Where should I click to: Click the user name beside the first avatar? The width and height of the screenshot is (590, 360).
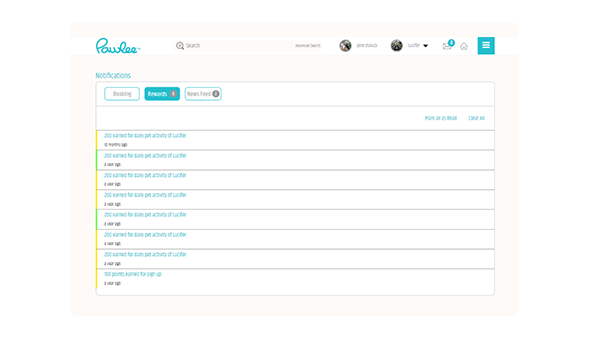tap(366, 46)
